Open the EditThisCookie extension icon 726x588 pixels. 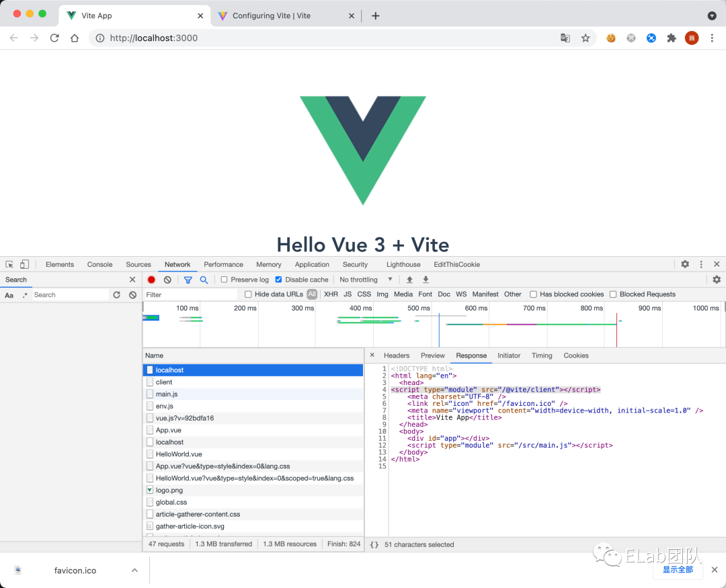[611, 38]
